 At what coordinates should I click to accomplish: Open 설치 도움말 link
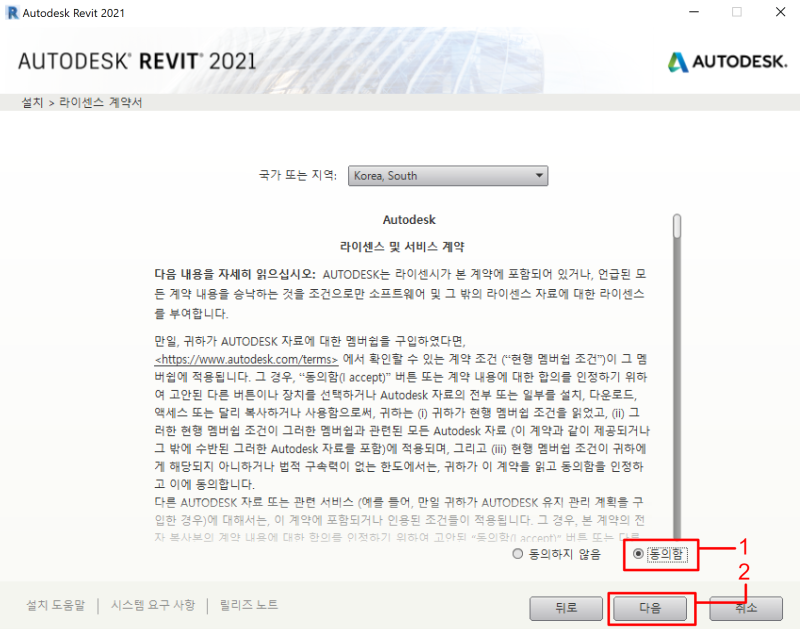[x=56, y=605]
